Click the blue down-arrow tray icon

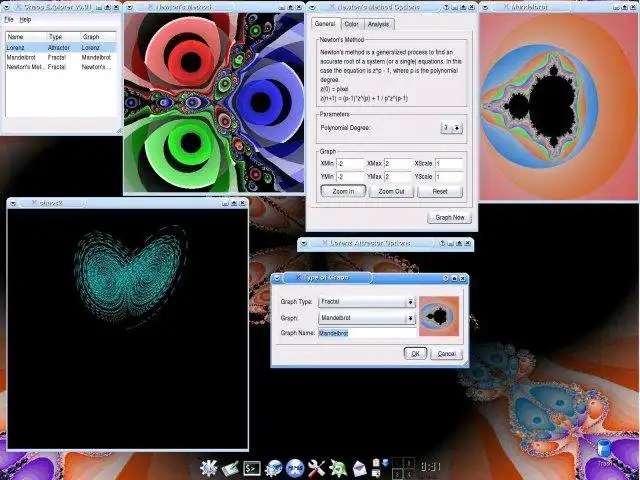tap(385, 463)
